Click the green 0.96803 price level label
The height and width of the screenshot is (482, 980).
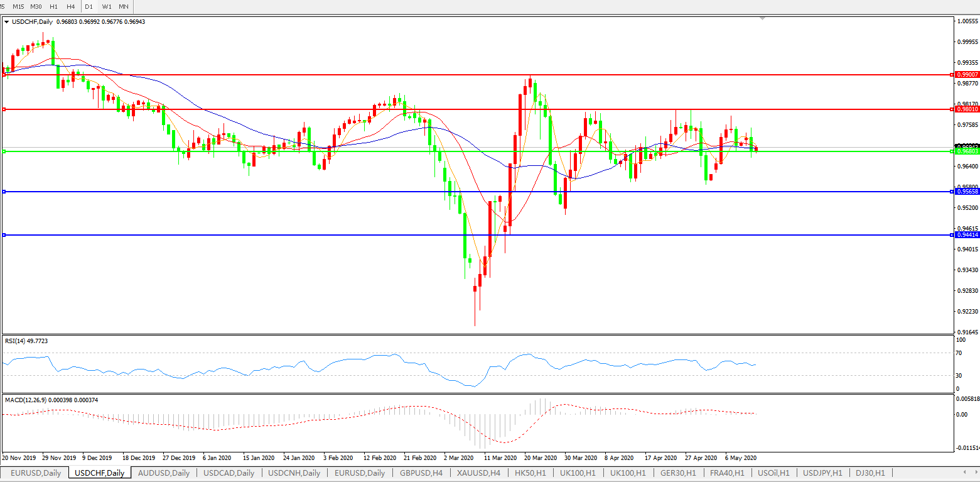(x=967, y=151)
